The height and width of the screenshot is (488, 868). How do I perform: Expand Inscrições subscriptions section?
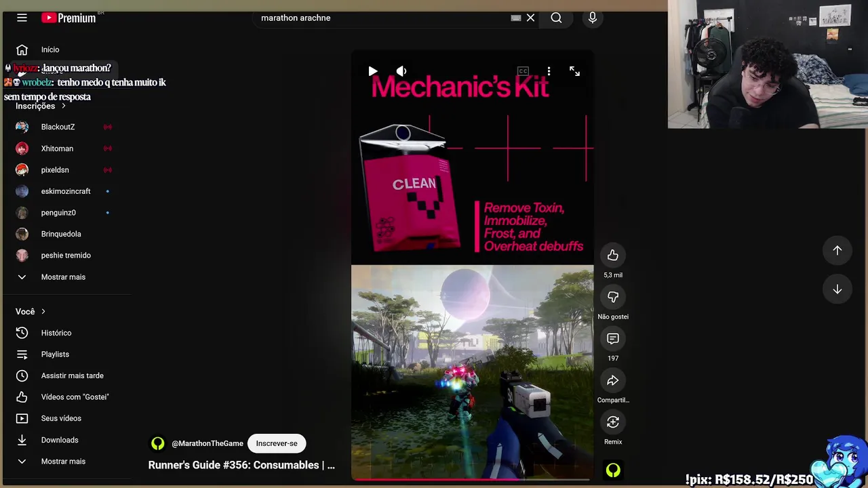pos(41,106)
